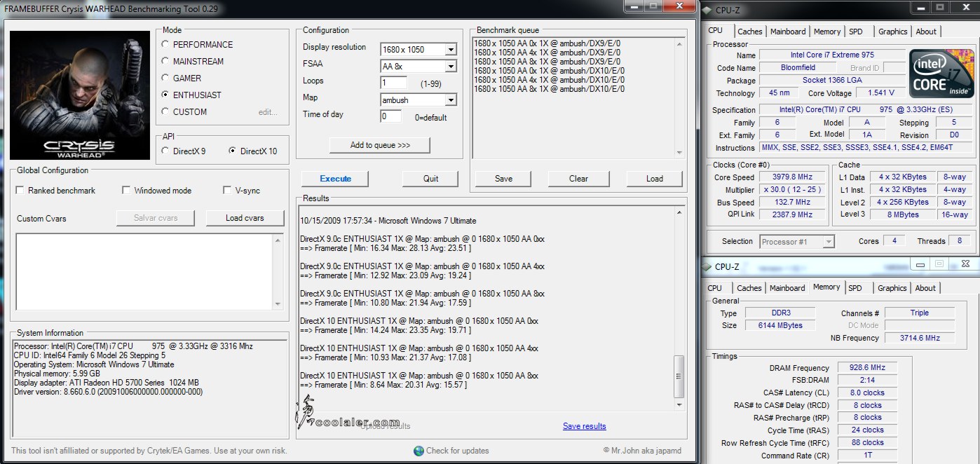Select queue entry AA 4x ambush/DX9/E/0
The image size is (980, 464).
click(x=547, y=53)
